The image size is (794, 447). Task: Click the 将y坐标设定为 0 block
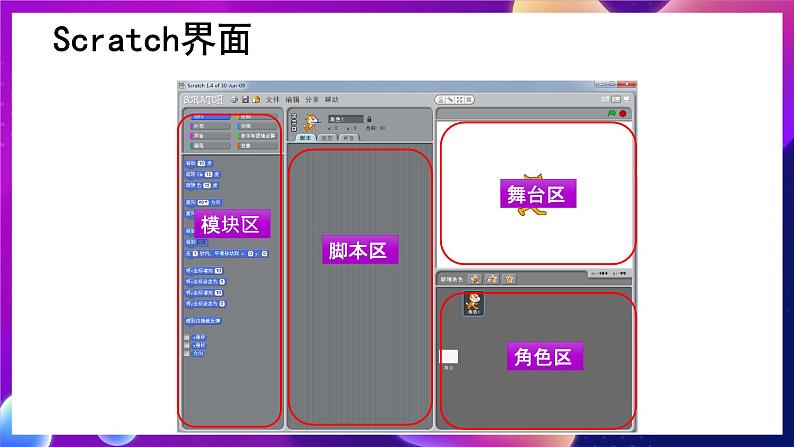pyautogui.click(x=205, y=304)
